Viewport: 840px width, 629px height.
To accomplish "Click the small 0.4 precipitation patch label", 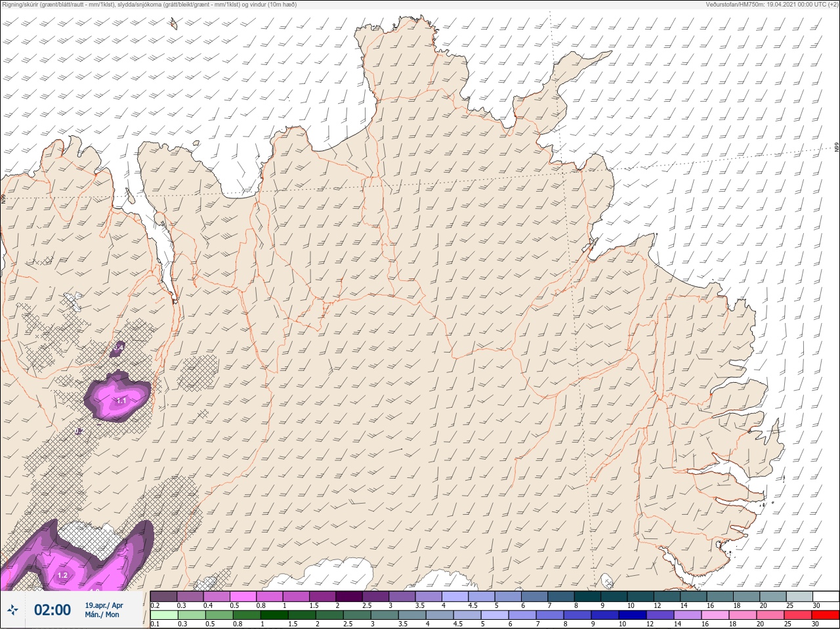I will pos(119,346).
